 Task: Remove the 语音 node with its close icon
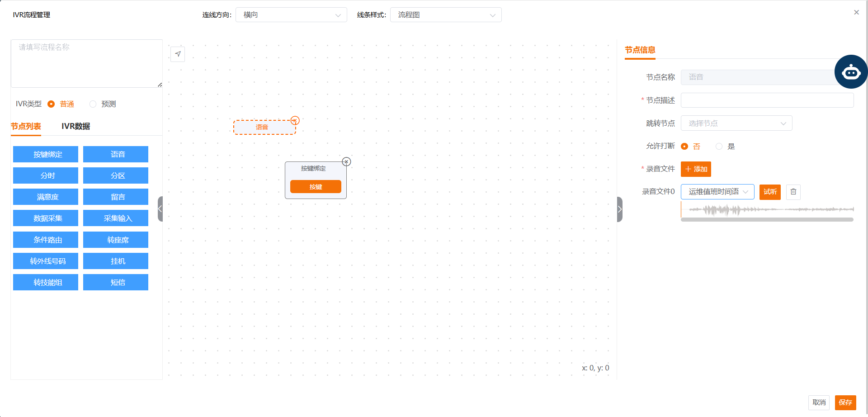click(295, 120)
